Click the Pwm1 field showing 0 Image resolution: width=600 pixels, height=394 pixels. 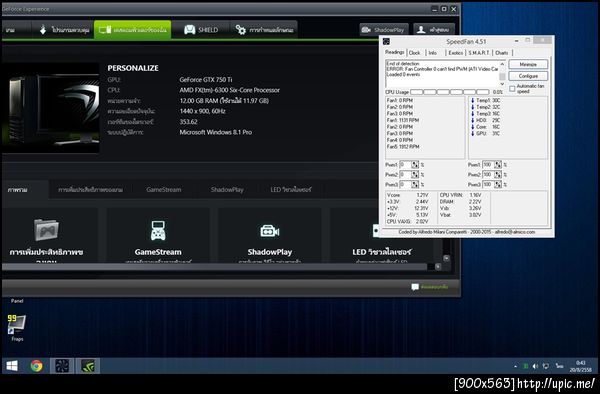(x=405, y=164)
